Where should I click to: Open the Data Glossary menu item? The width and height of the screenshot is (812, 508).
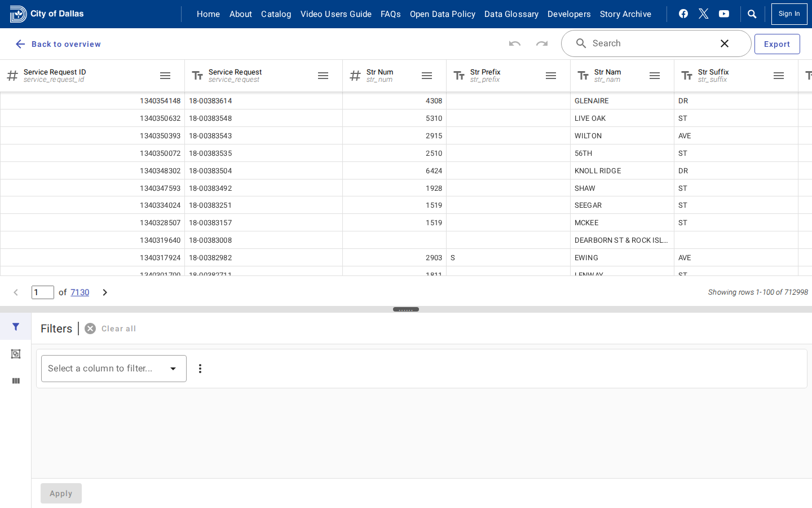(511, 14)
